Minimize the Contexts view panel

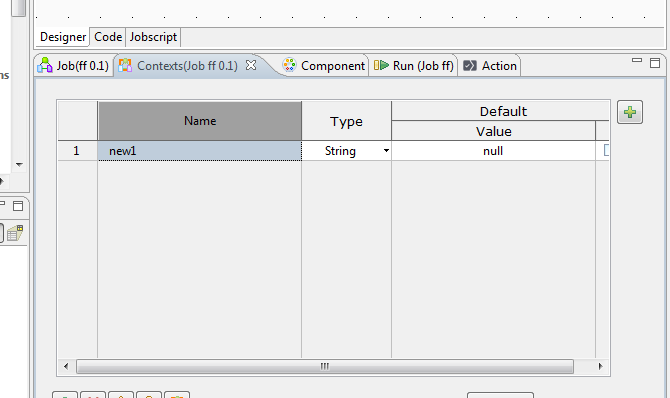coord(637,61)
